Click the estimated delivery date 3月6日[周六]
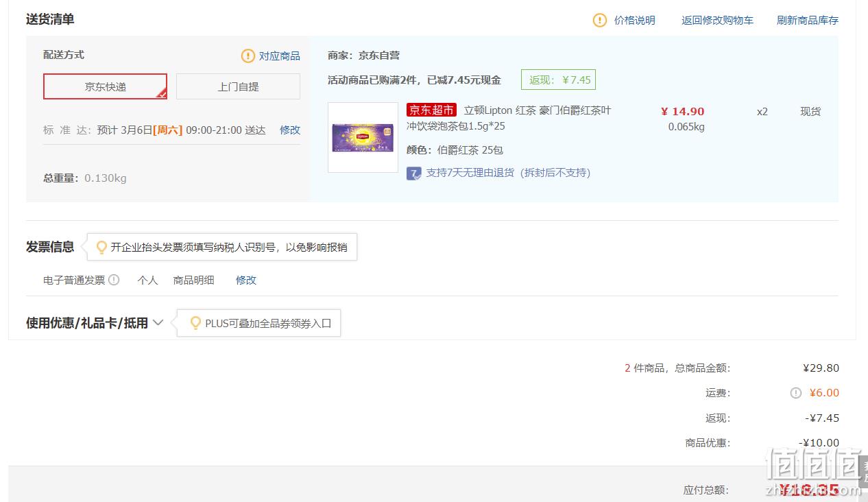 click(x=152, y=130)
